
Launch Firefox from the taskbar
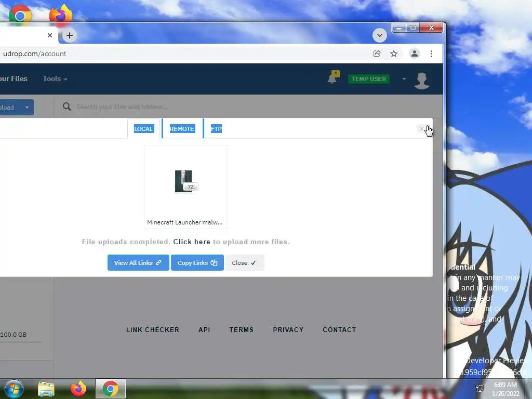click(x=78, y=389)
